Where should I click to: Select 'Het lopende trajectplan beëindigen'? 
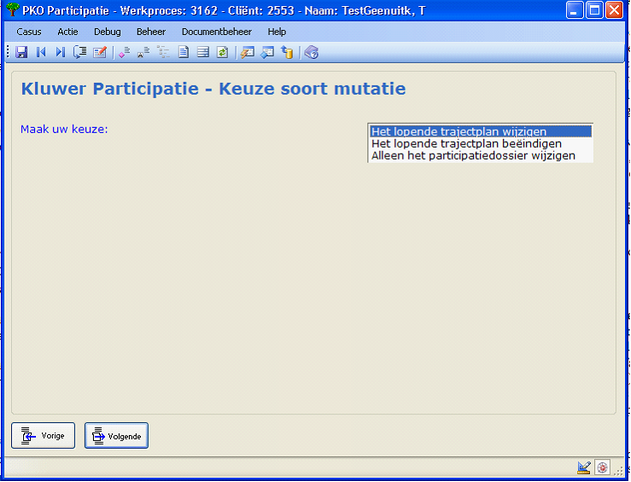point(481,144)
